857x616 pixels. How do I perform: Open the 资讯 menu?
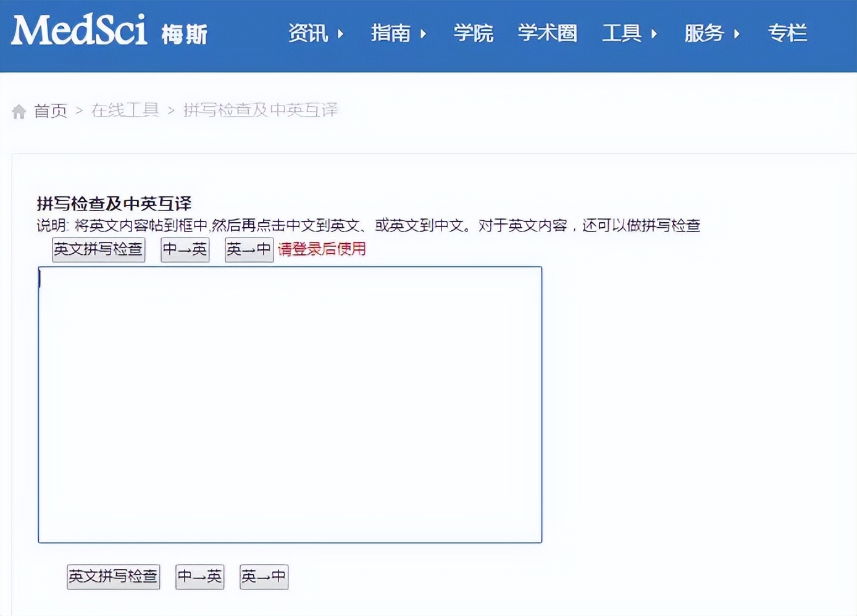click(308, 33)
